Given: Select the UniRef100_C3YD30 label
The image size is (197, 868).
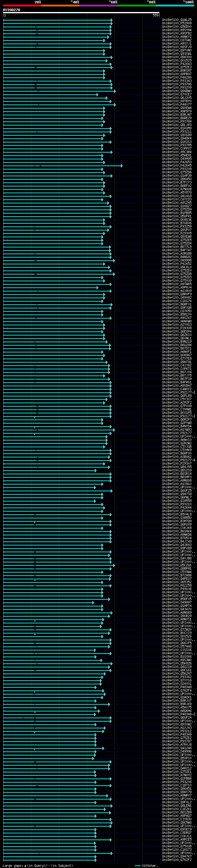Looking at the screenshot, I should [x=177, y=819].
